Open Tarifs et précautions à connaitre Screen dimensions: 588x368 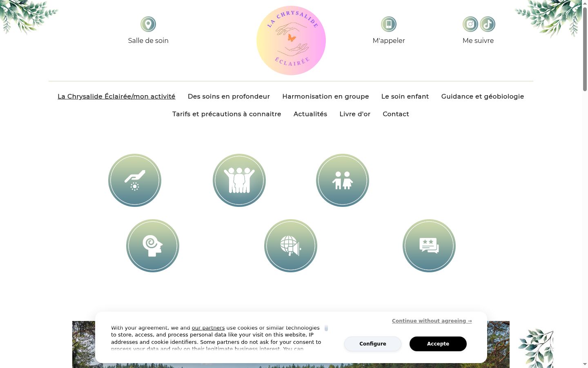[227, 114]
